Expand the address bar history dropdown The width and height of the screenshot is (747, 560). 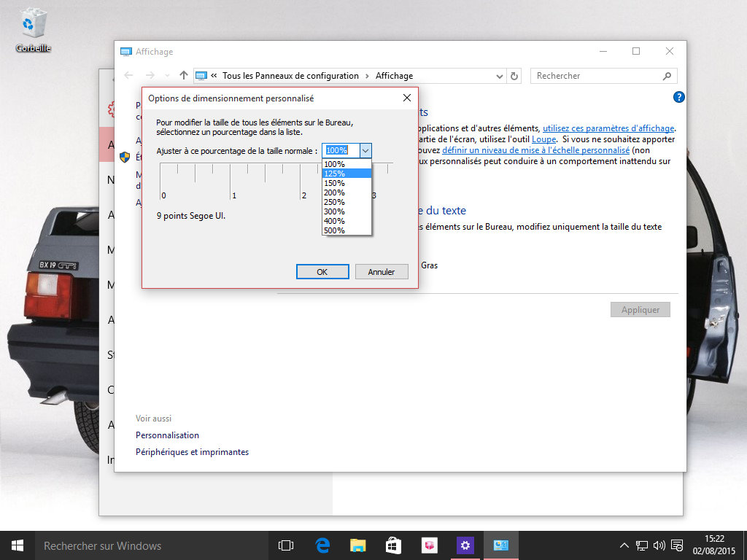click(500, 76)
